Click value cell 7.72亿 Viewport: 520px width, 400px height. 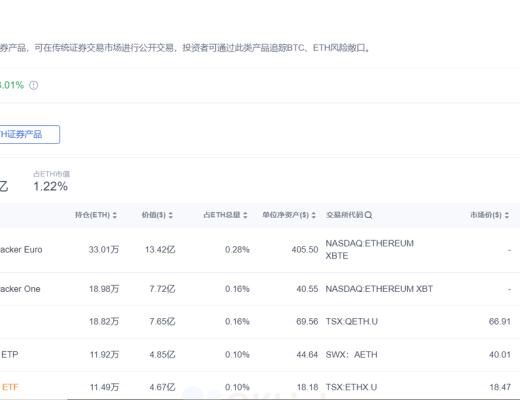[x=162, y=289]
